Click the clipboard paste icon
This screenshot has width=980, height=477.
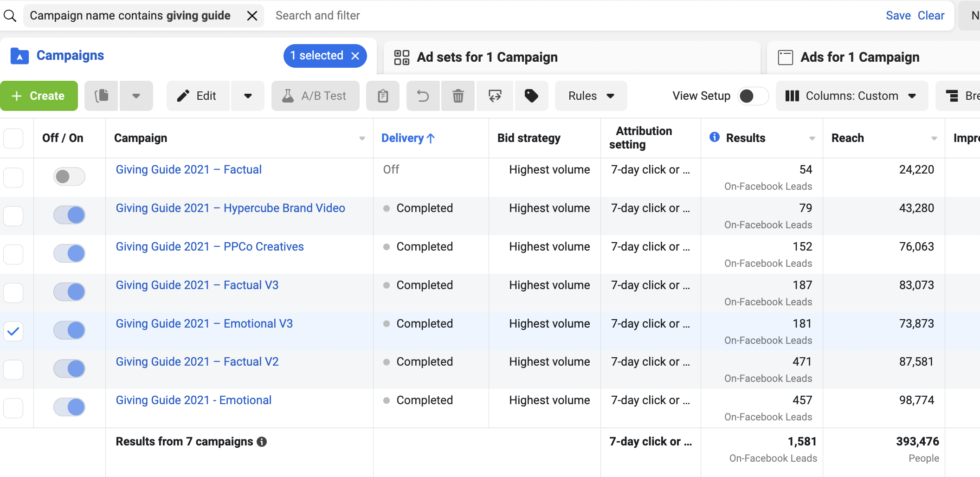click(x=383, y=96)
